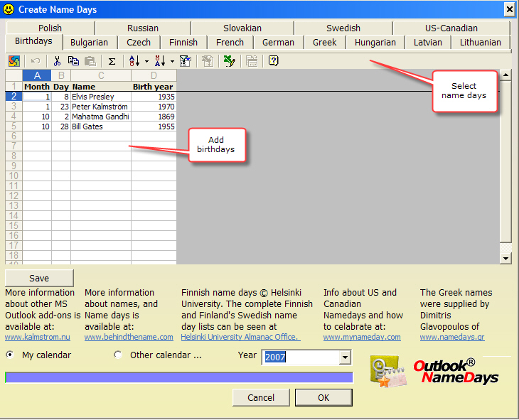Click the blue progress bar
Image resolution: width=519 pixels, height=420 pixels.
click(x=179, y=377)
